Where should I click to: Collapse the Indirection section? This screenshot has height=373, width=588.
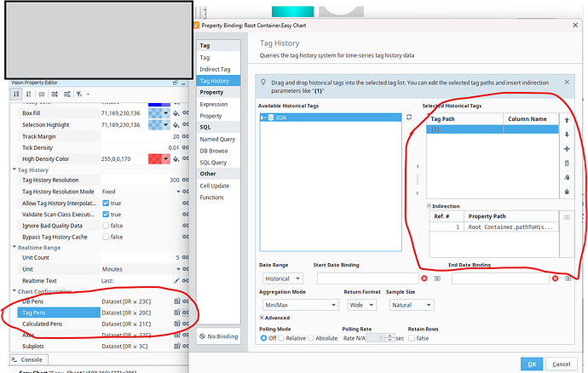pos(429,206)
